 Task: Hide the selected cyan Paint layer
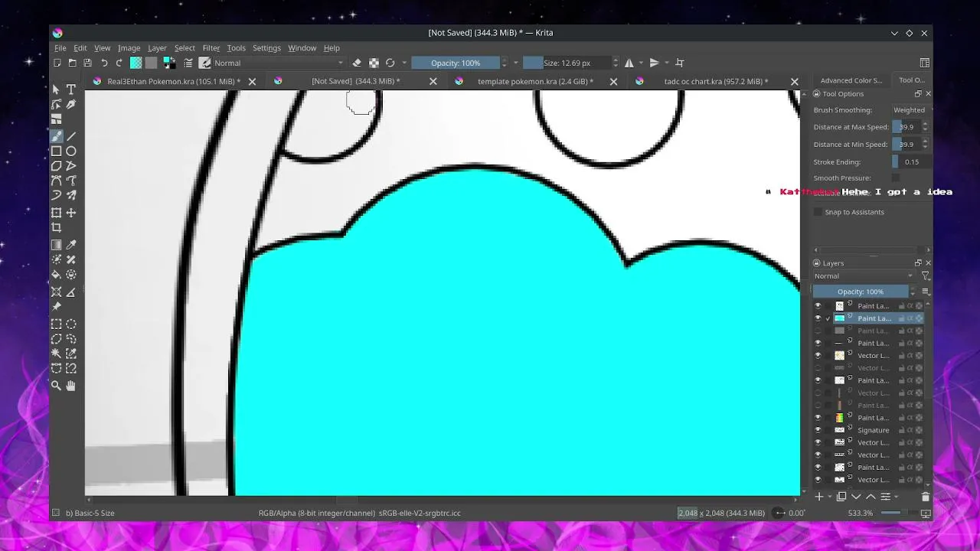tap(818, 318)
